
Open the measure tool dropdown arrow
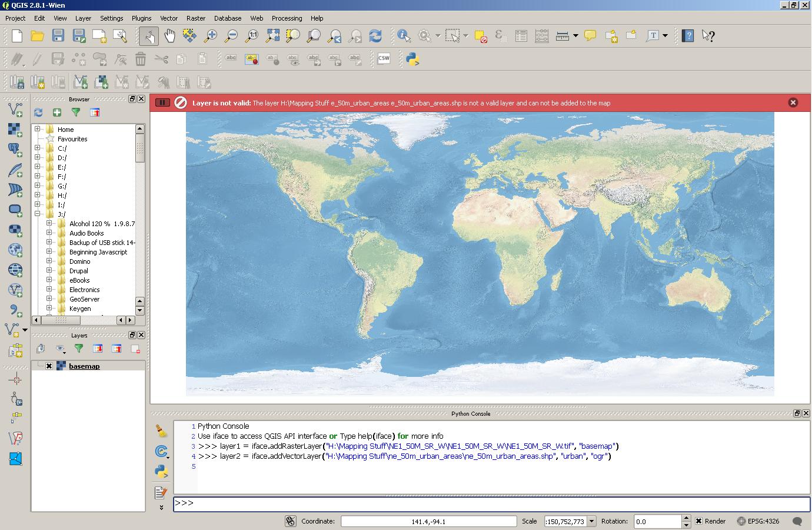575,36
